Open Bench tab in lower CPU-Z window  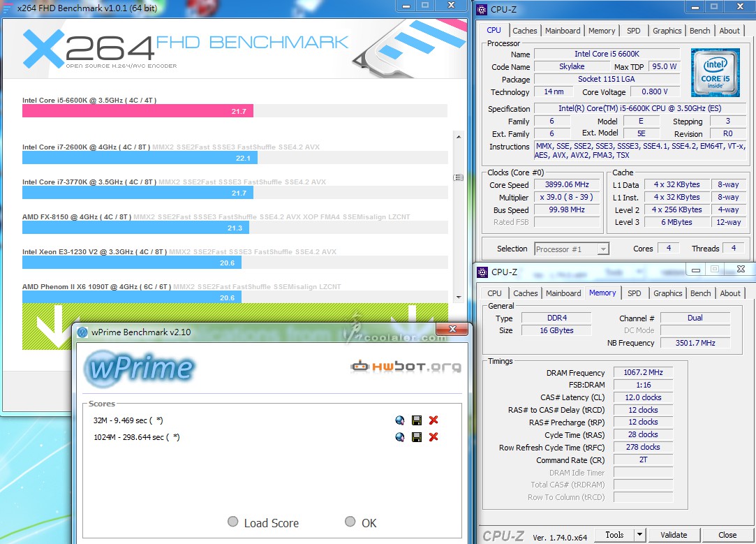click(701, 293)
